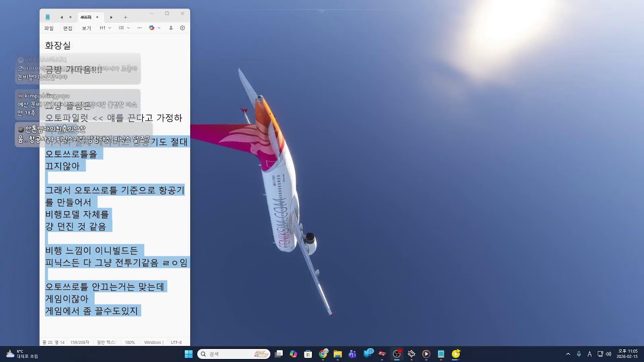644x362 pixels.
Task: Open the media player taskbar icon
Action: coord(426,354)
